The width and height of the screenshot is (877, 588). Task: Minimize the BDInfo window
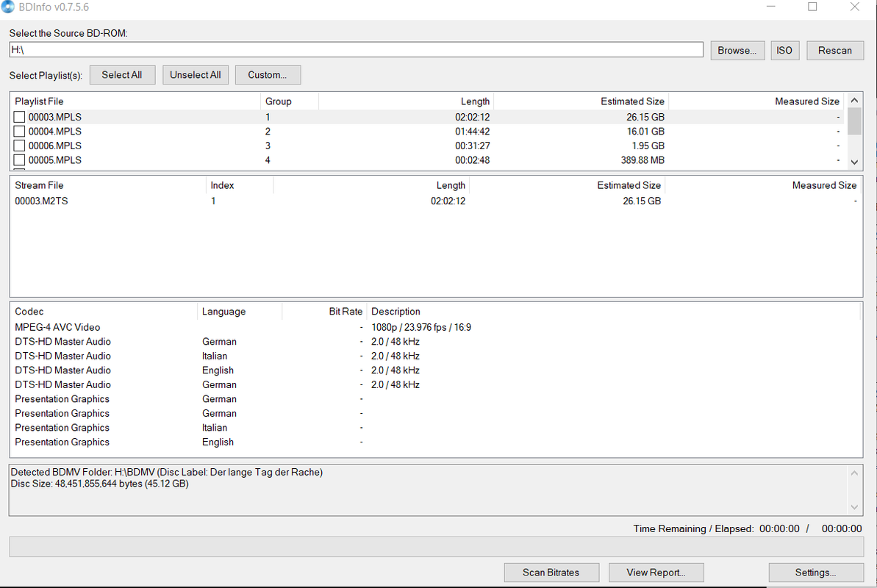770,7
